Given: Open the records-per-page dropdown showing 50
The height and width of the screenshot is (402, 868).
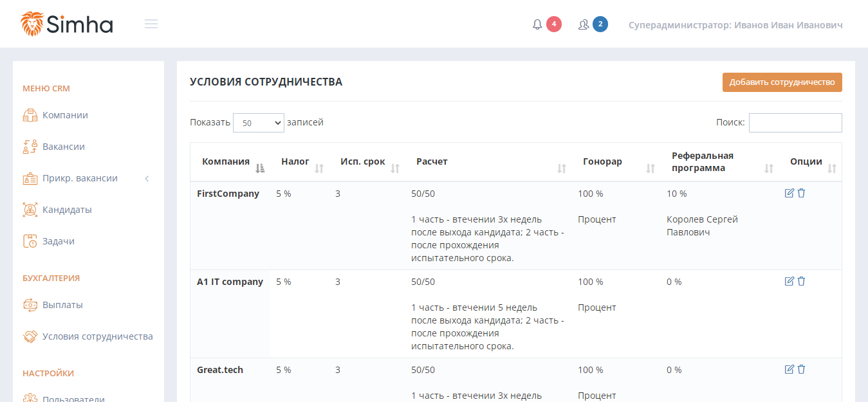Looking at the screenshot, I should pyautogui.click(x=258, y=123).
